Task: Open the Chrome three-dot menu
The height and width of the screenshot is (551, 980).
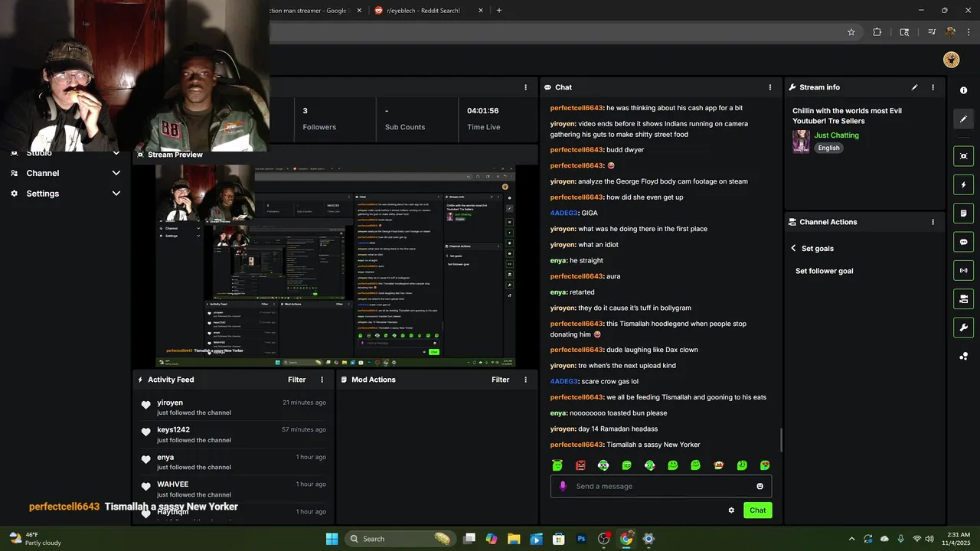Action: pos(968,32)
